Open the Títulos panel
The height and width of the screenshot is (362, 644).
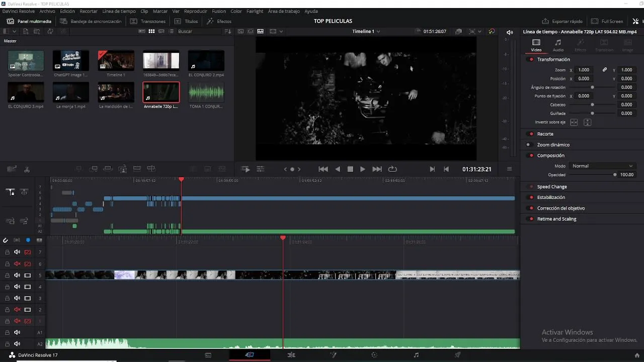[x=186, y=21]
